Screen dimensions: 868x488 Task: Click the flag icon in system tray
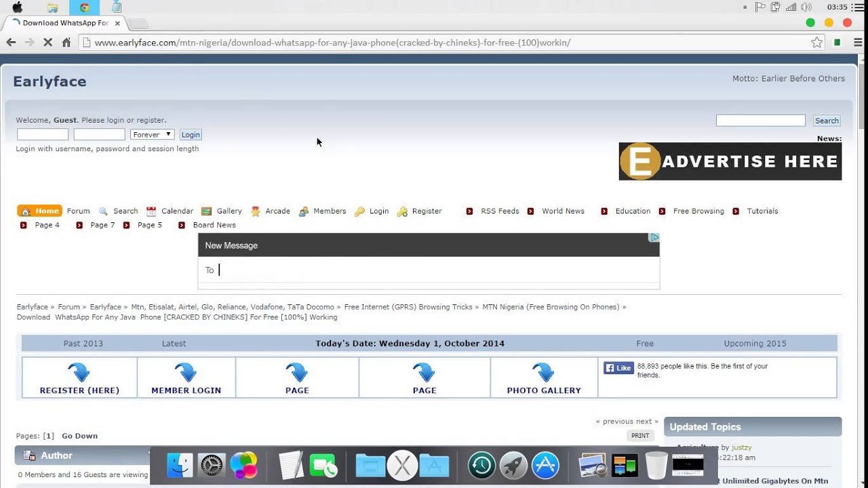click(x=760, y=7)
